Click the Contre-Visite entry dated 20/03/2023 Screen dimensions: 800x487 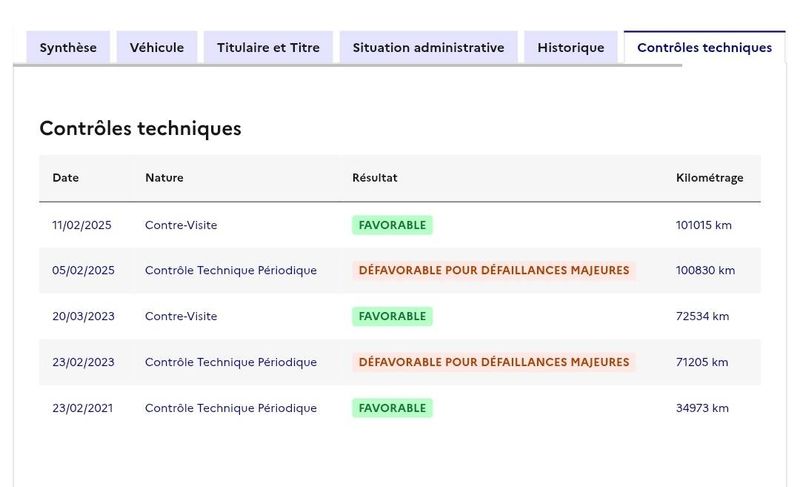[181, 316]
